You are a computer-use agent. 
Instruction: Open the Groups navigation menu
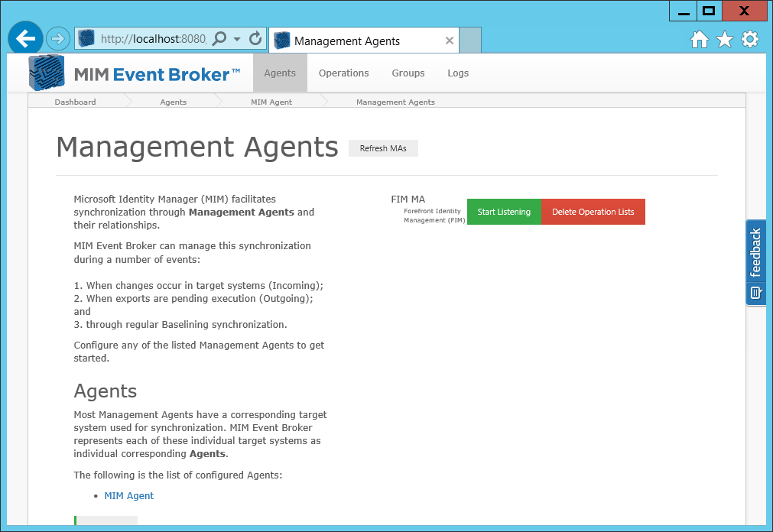tap(408, 73)
